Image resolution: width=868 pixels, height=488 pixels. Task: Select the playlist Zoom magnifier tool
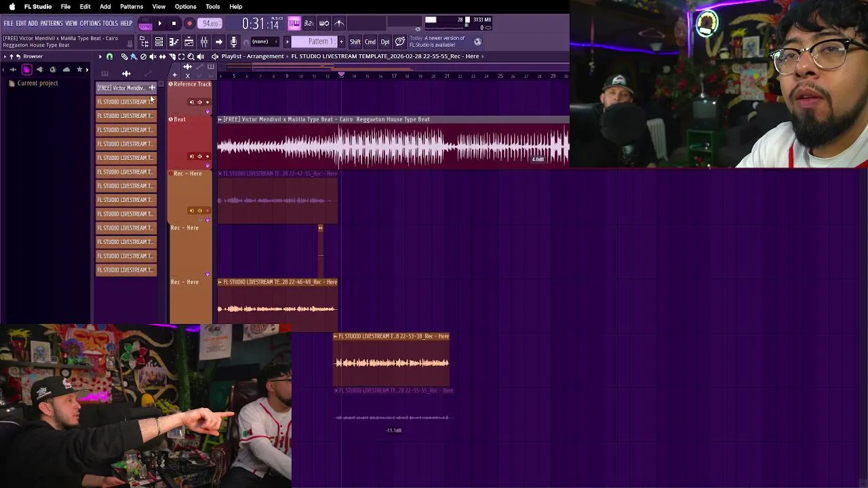(191, 56)
